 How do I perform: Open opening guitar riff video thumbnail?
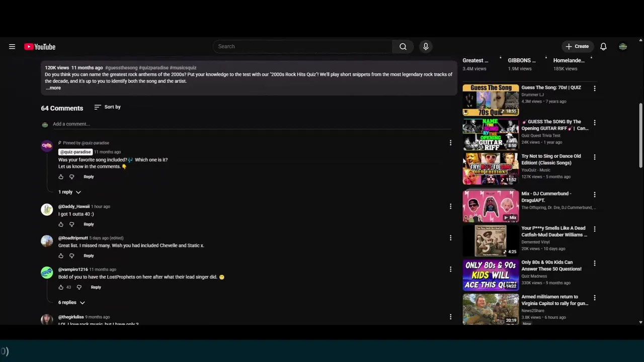point(491,134)
